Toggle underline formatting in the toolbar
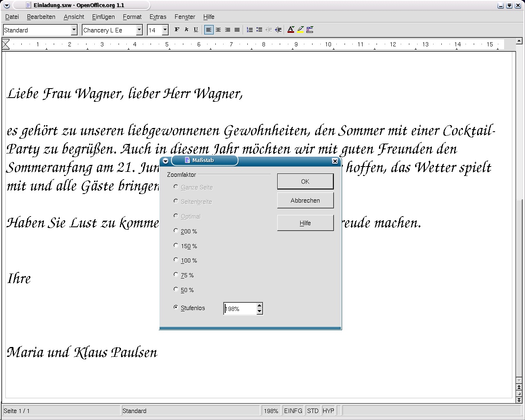The image size is (525, 420). click(x=196, y=30)
